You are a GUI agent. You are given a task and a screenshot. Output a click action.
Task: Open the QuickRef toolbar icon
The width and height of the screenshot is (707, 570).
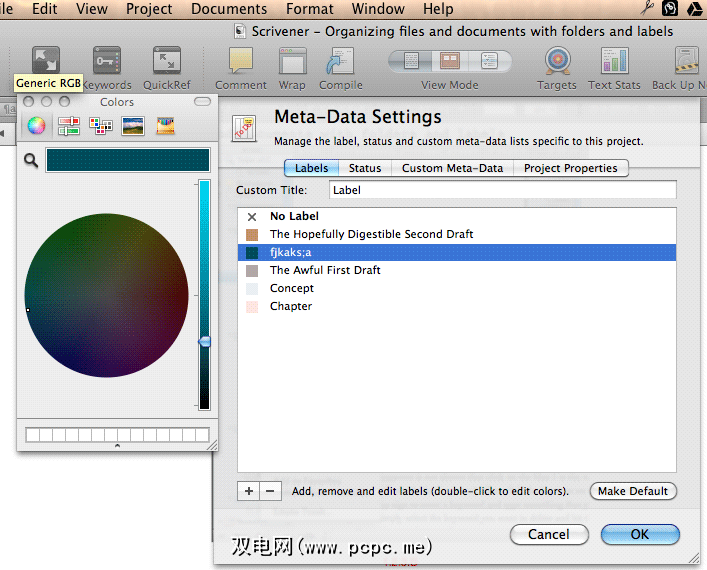coord(167,60)
